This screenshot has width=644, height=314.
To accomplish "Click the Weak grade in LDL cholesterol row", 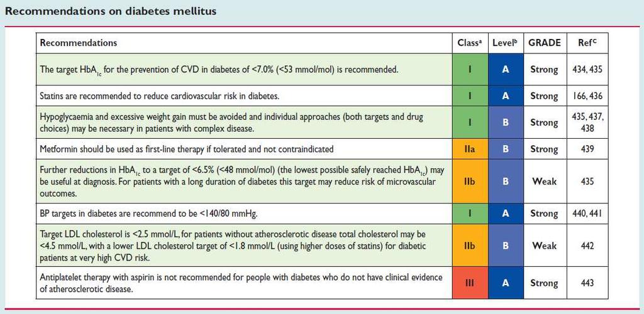I will [x=545, y=246].
